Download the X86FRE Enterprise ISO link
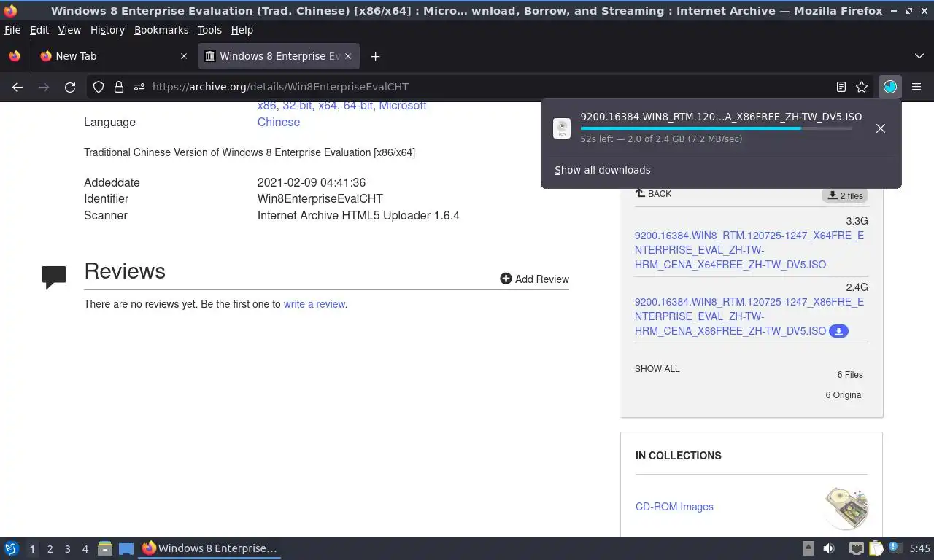 coord(749,316)
